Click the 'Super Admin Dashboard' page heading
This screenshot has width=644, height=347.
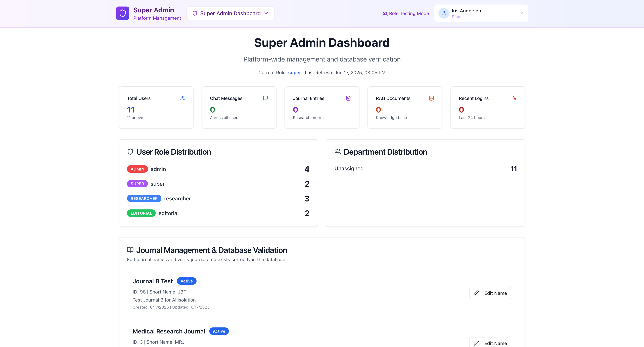322,43
